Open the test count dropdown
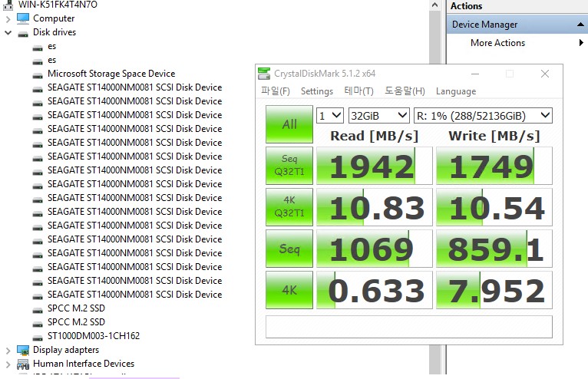Screen dimensions: 588x379 click(329, 116)
